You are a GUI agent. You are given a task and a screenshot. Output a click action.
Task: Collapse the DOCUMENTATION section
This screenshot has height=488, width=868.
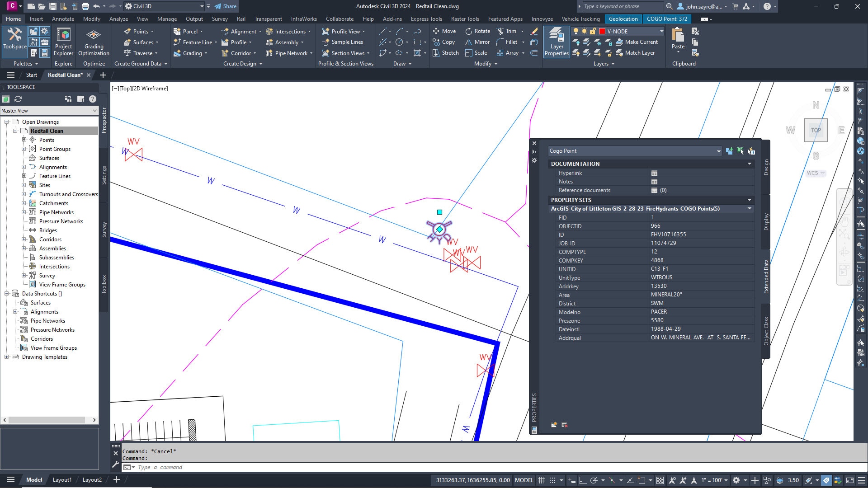[x=749, y=164]
